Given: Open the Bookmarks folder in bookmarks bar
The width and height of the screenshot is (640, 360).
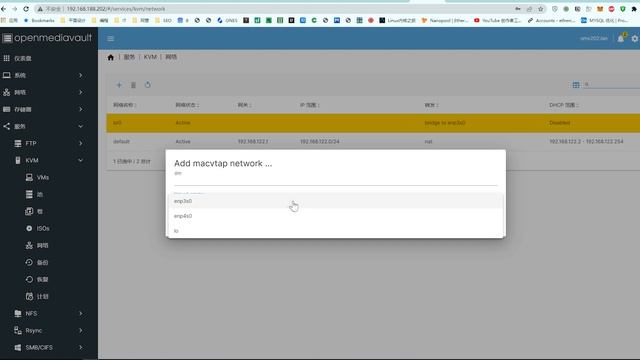Looking at the screenshot, I should click(39, 20).
